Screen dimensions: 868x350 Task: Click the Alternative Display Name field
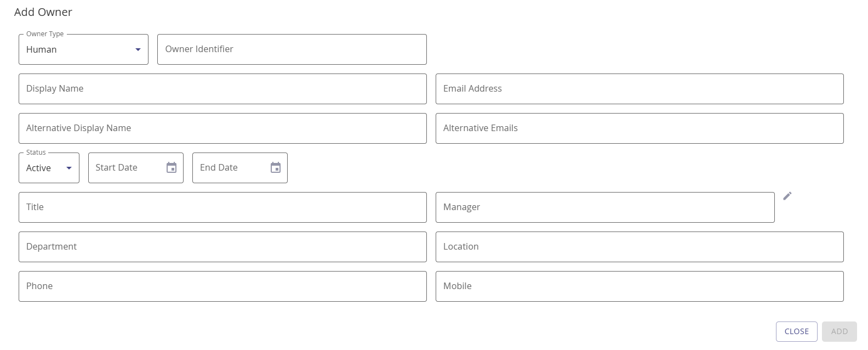coord(222,128)
